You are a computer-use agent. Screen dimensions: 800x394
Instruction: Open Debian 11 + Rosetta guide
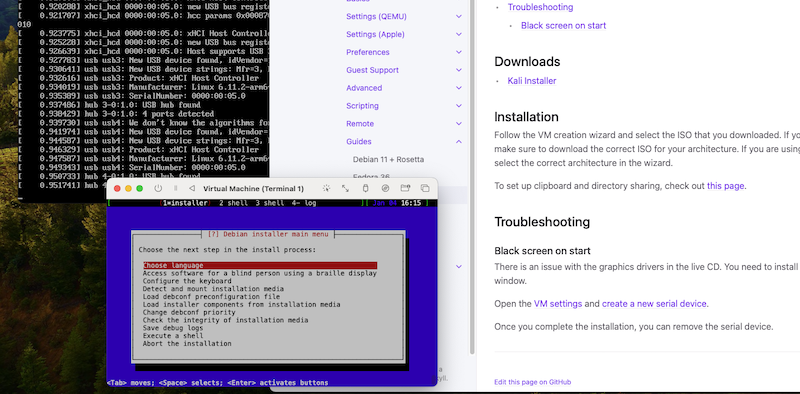pos(388,159)
